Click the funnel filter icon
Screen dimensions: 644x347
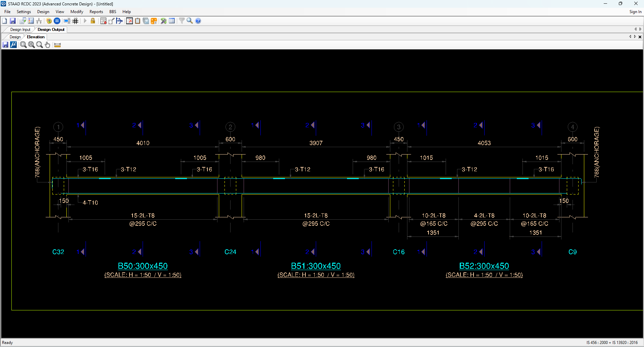click(182, 21)
